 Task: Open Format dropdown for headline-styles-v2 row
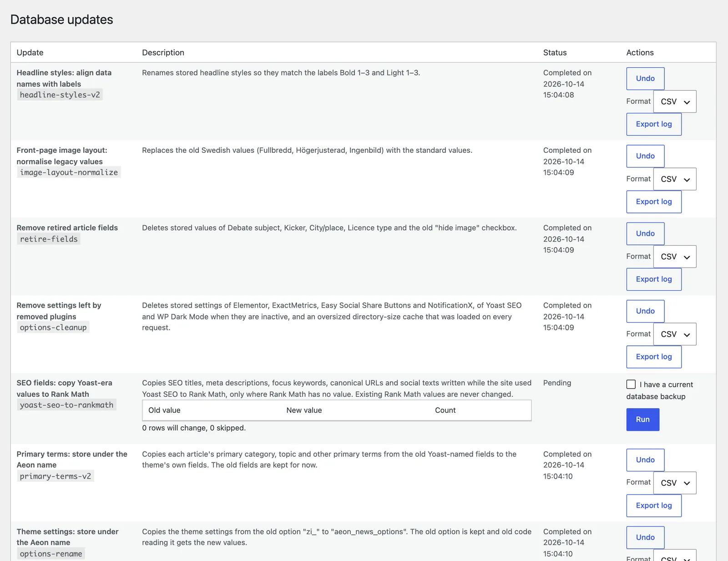675,101
